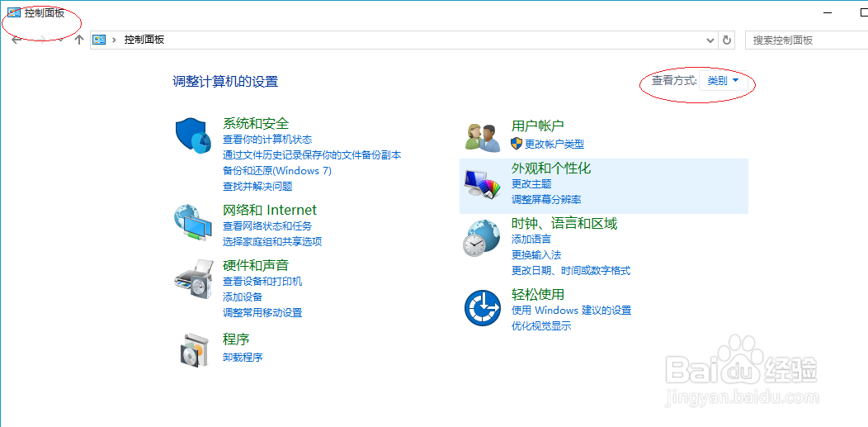Go back with the left arrow
Image resolution: width=868 pixels, height=427 pixels.
click(x=17, y=40)
